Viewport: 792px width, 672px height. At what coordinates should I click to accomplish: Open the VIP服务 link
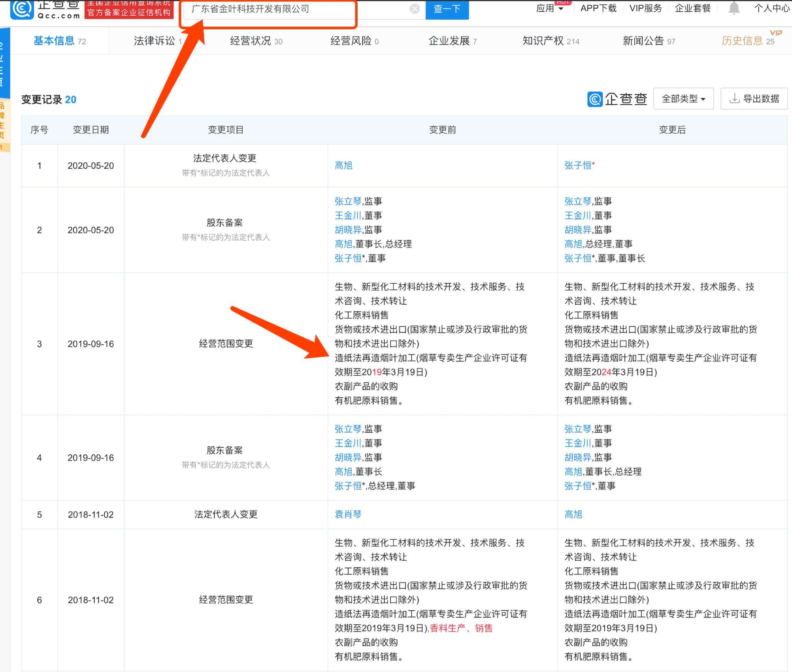(645, 8)
